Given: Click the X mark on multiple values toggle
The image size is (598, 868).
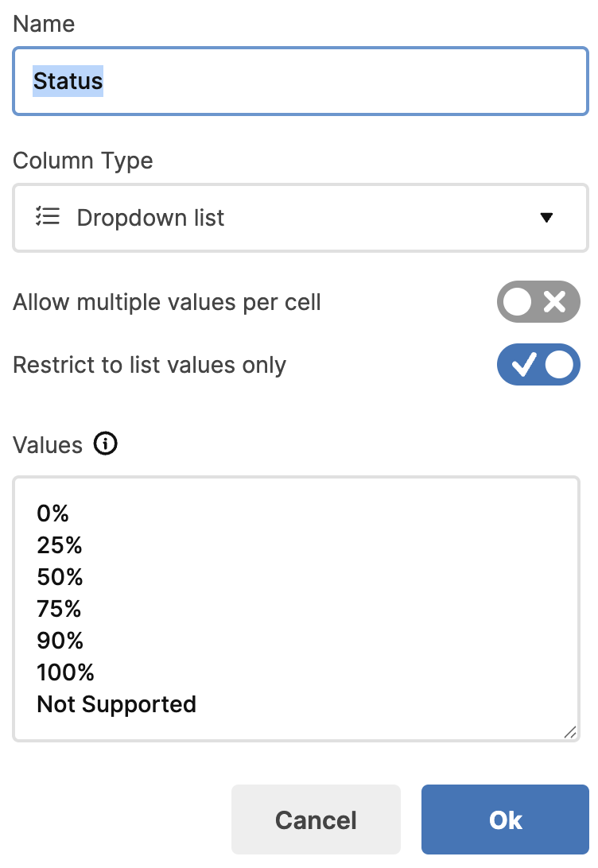Looking at the screenshot, I should [x=555, y=302].
